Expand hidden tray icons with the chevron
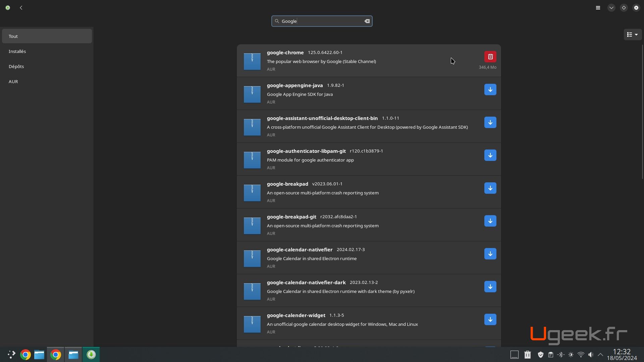Image resolution: width=644 pixels, height=362 pixels. coord(600,354)
